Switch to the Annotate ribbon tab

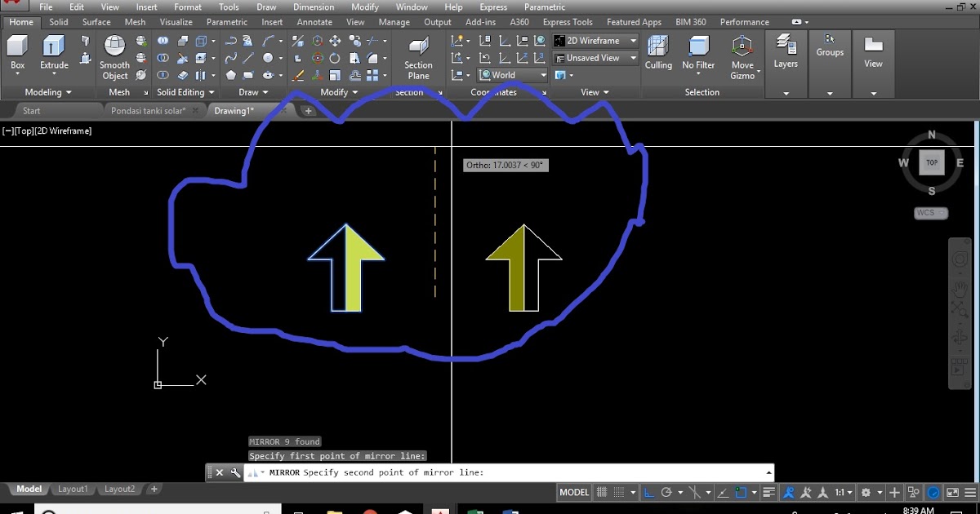tap(314, 22)
